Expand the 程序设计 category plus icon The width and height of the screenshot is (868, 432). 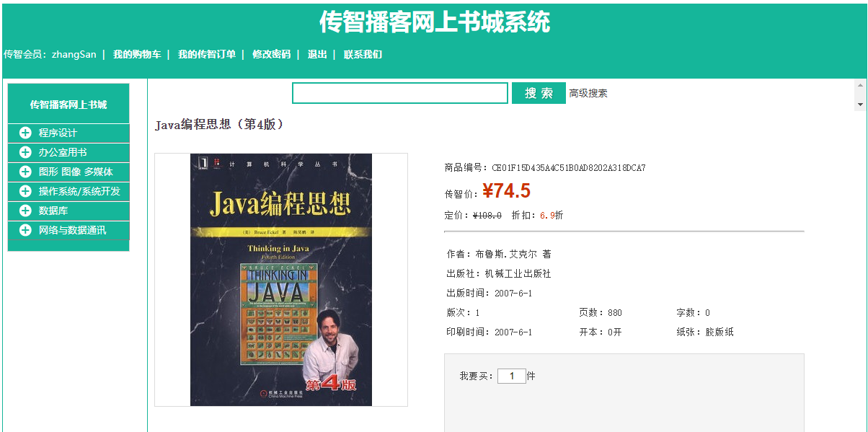click(25, 133)
